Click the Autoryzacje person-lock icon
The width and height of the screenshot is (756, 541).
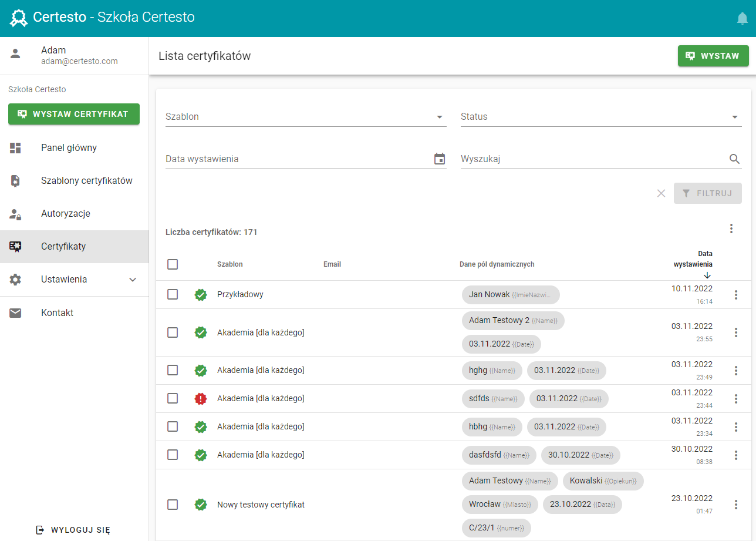click(15, 214)
